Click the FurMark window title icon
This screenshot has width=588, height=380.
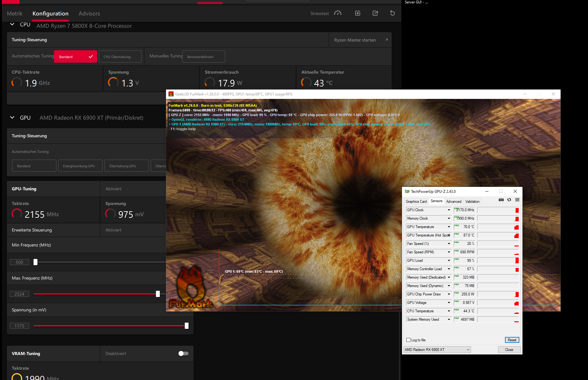coord(171,94)
